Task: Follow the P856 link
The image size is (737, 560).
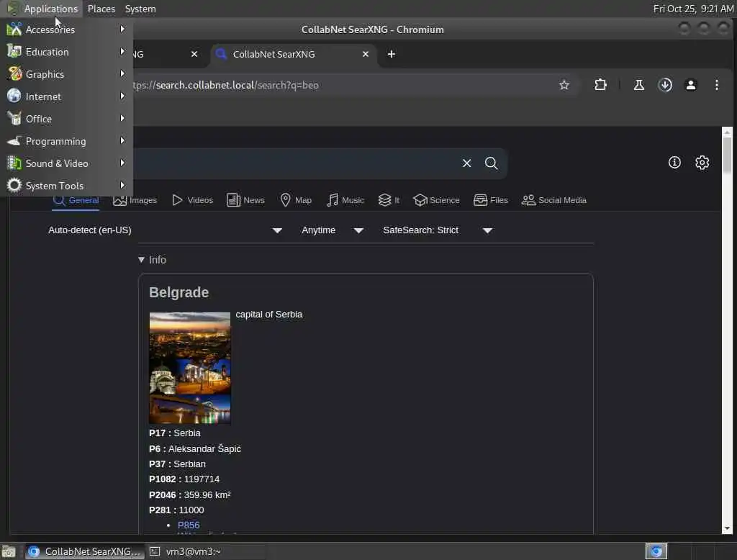Action: 189,525
